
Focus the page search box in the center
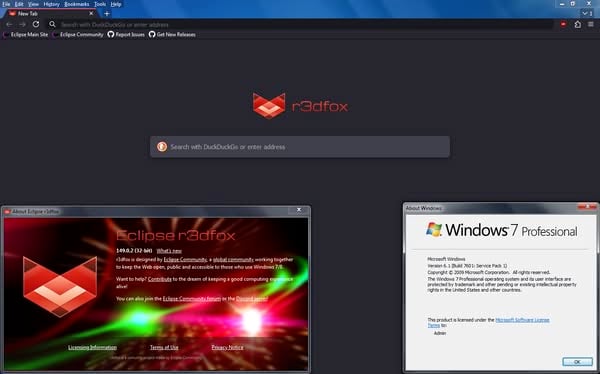tap(300, 147)
